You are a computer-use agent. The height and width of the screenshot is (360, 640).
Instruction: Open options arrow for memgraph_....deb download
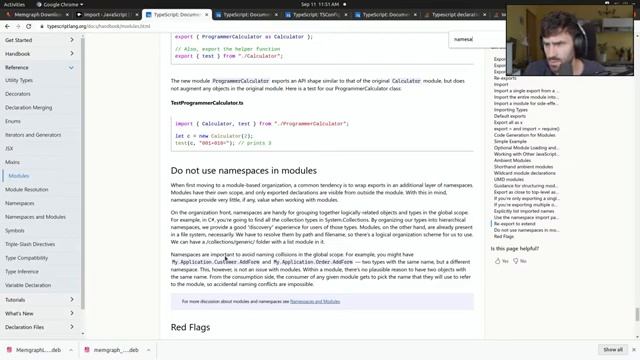[x=148, y=350]
